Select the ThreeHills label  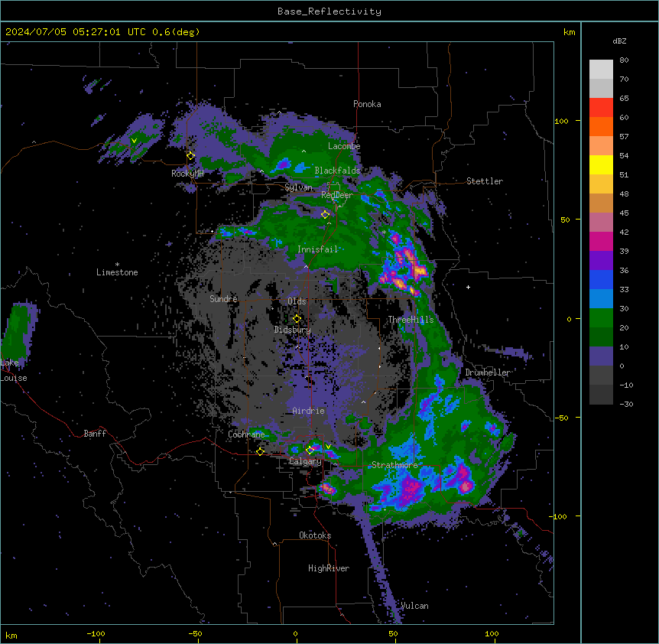coord(411,320)
